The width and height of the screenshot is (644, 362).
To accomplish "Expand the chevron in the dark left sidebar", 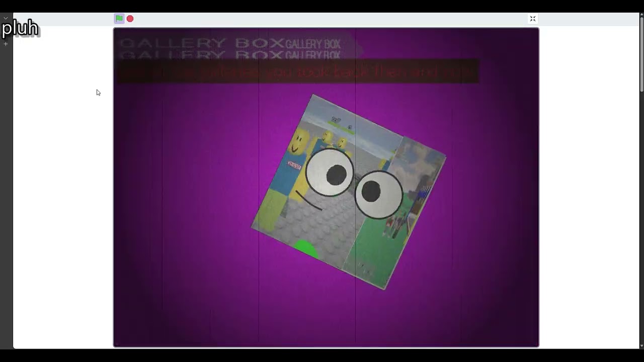I will tap(6, 18).
